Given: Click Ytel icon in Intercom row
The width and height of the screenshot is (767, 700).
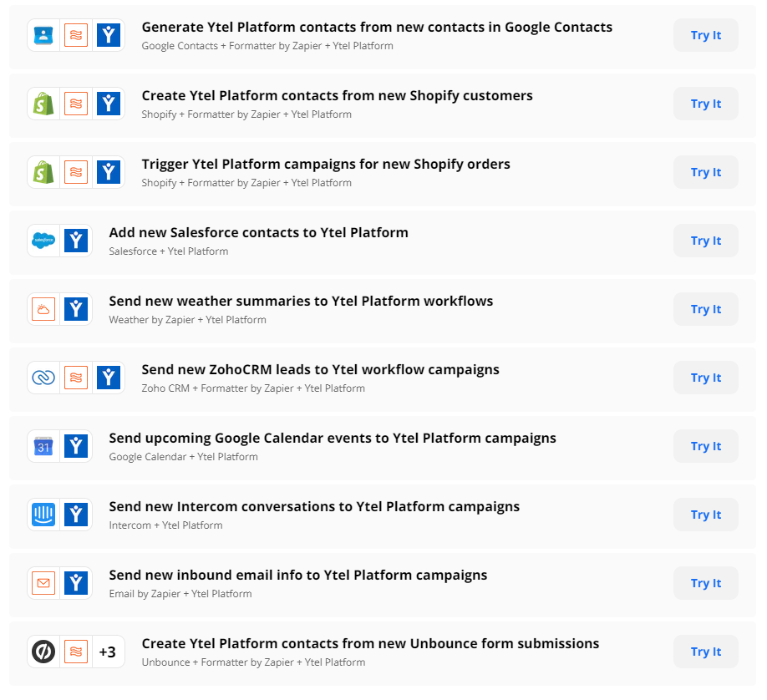Looking at the screenshot, I should [76, 515].
